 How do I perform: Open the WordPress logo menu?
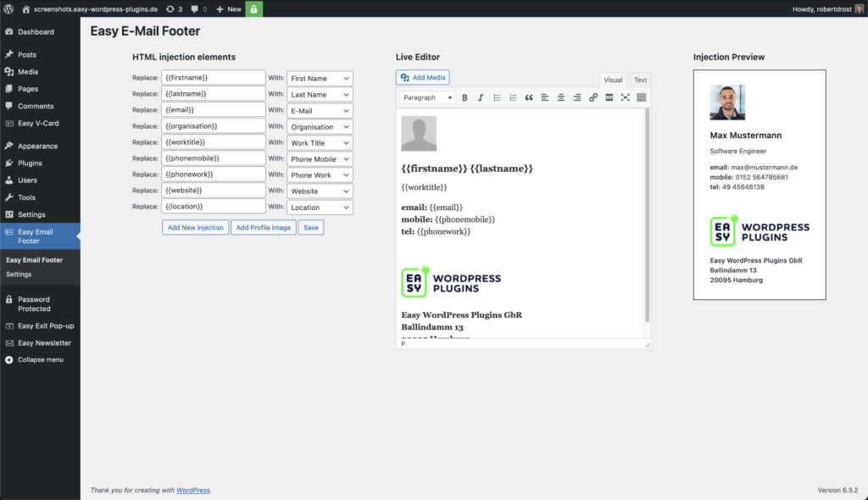pyautogui.click(x=8, y=8)
